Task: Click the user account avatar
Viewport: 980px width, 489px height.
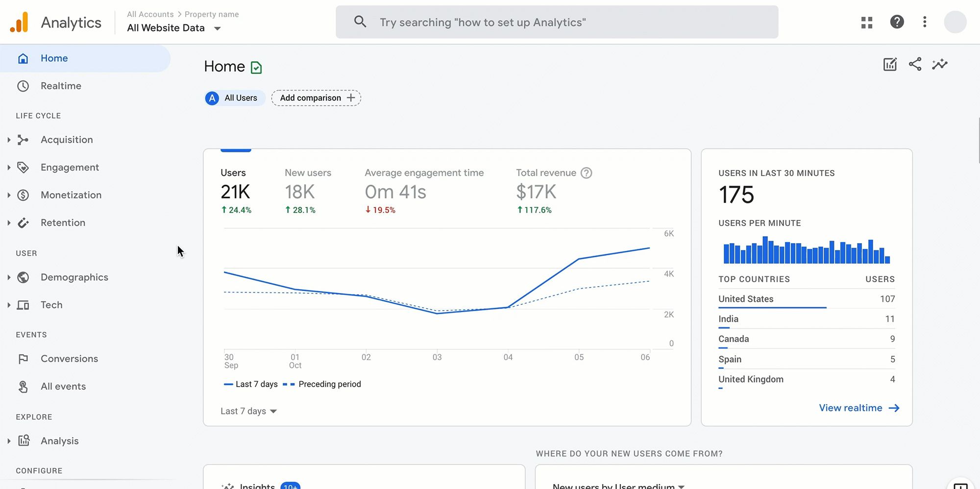Action: [x=955, y=22]
